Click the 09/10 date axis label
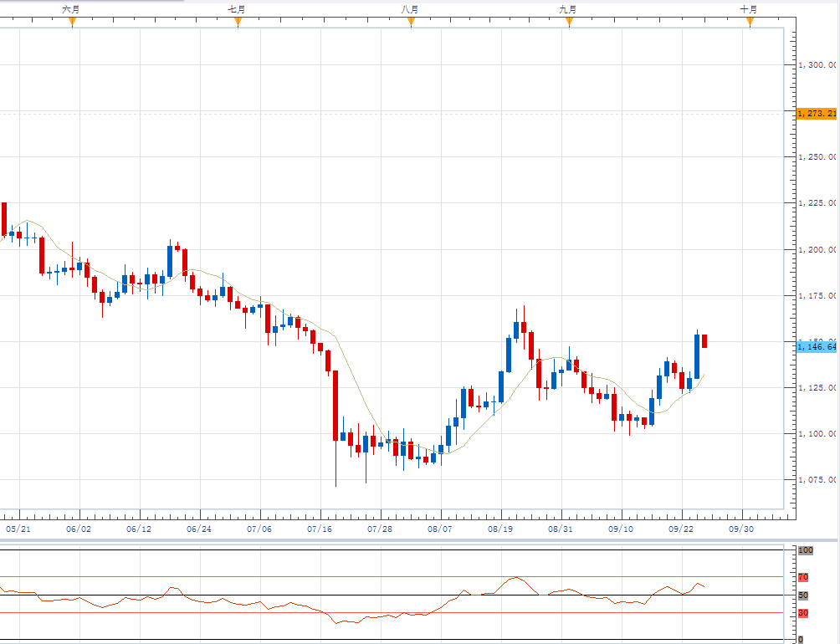Viewport: 840px width, 644px height. coord(621,529)
